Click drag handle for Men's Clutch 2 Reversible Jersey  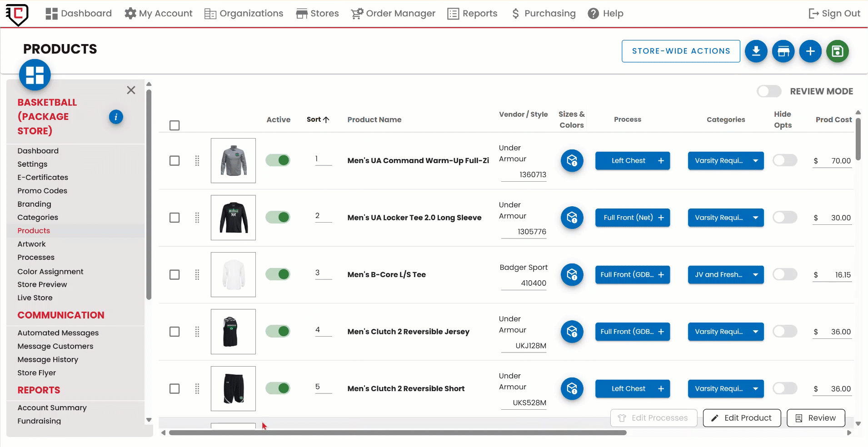tap(197, 332)
